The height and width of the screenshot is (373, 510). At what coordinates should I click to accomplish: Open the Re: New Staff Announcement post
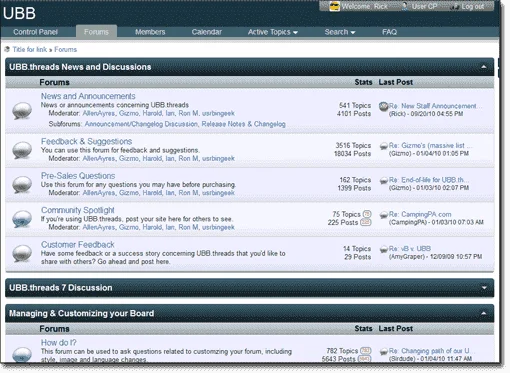click(435, 106)
